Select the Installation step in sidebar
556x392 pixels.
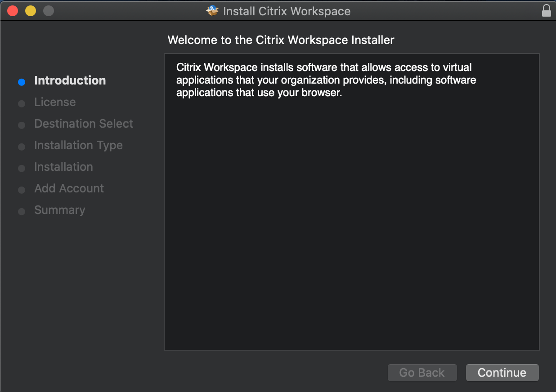coord(63,167)
